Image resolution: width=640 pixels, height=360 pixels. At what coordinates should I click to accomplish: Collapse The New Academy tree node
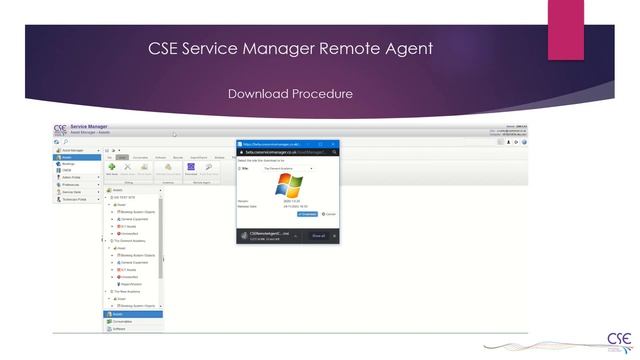(106, 291)
